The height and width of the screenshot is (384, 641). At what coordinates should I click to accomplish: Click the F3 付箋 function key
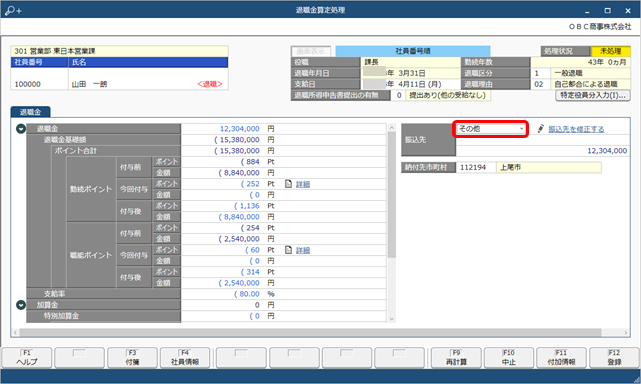coord(132,358)
